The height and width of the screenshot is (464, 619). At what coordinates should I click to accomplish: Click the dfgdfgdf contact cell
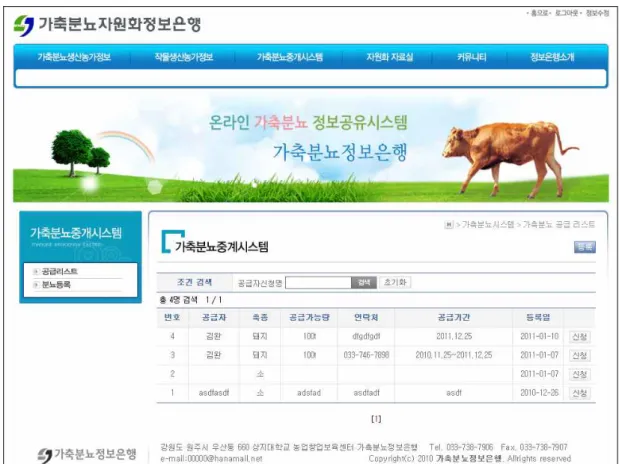coord(366,336)
